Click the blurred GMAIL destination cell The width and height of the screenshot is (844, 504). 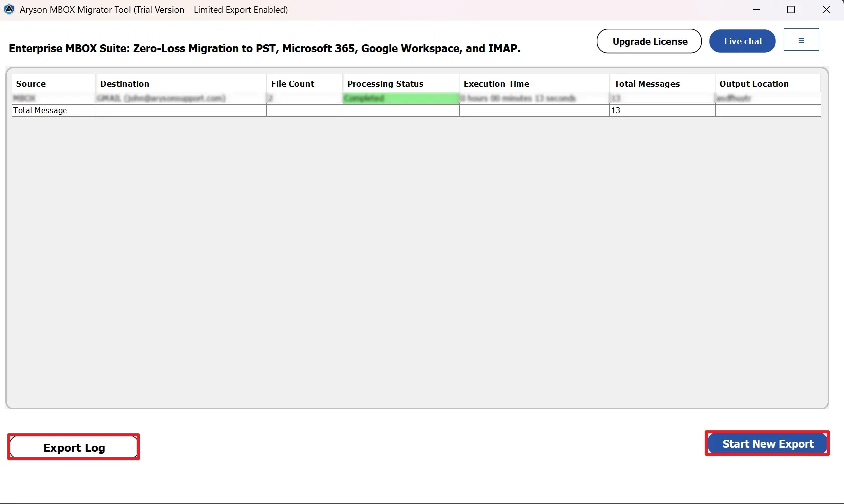coord(181,98)
